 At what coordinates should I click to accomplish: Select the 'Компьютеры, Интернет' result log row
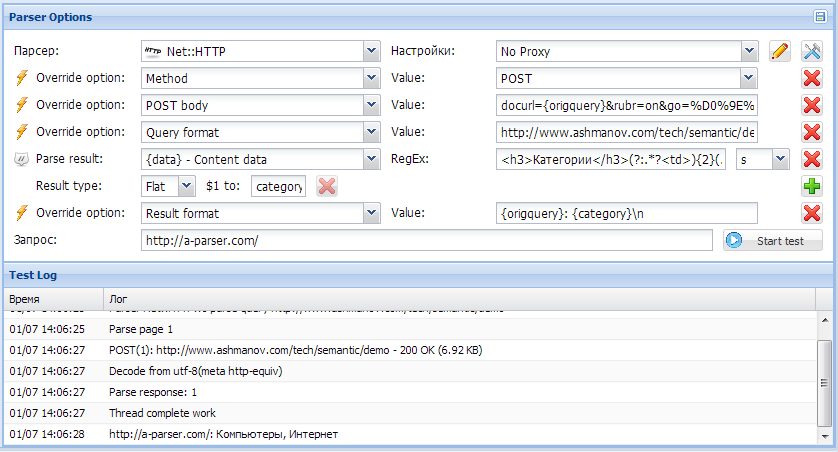coord(410,434)
